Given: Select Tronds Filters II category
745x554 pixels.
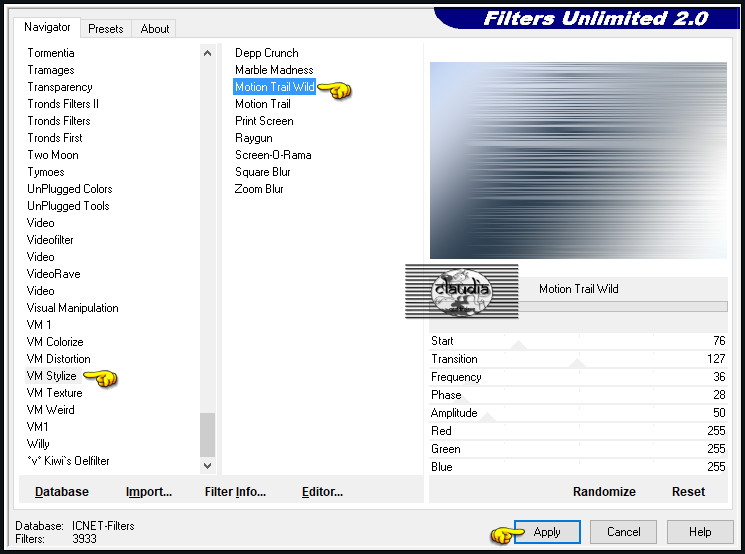Looking at the screenshot, I should point(63,104).
